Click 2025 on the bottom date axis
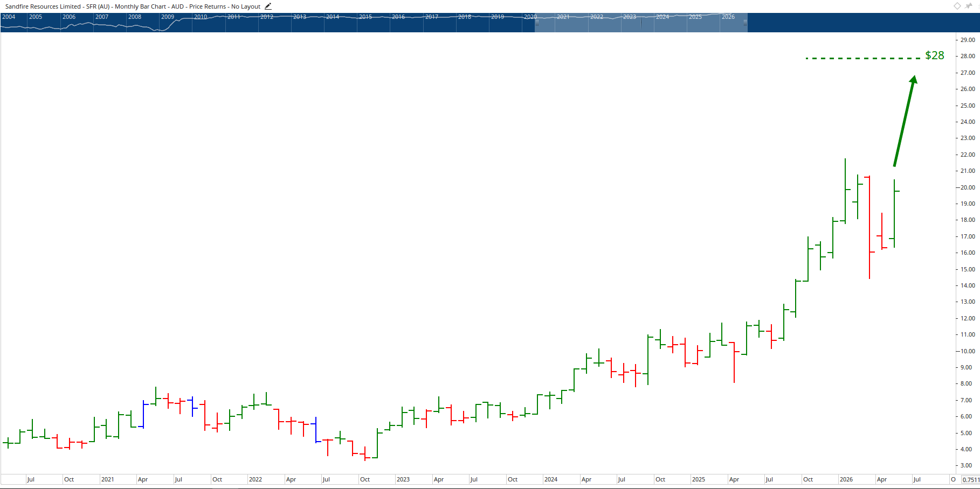Image resolution: width=980 pixels, height=489 pixels. pyautogui.click(x=699, y=479)
